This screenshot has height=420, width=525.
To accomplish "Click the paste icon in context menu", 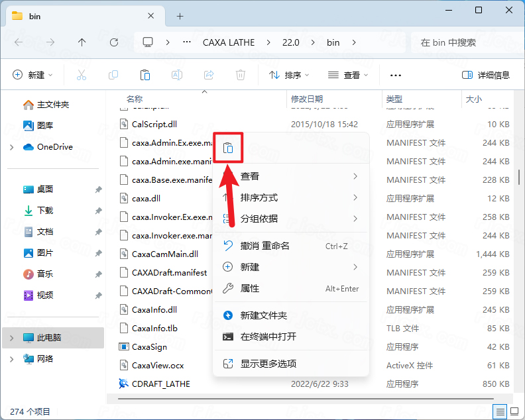I will [228, 148].
